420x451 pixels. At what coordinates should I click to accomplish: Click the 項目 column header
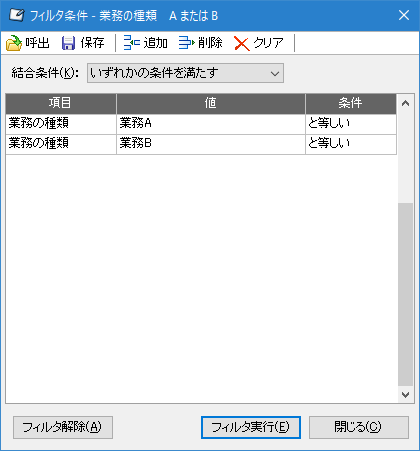61,104
